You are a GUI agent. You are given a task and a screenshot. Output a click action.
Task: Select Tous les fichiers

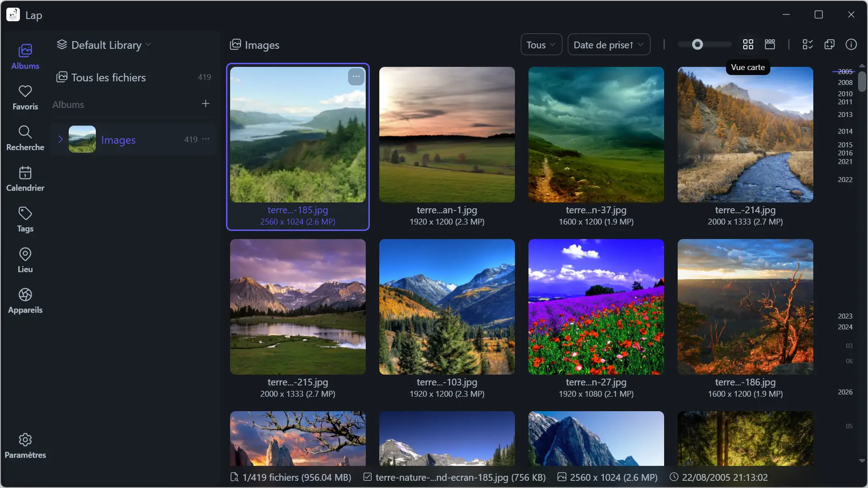pyautogui.click(x=133, y=77)
